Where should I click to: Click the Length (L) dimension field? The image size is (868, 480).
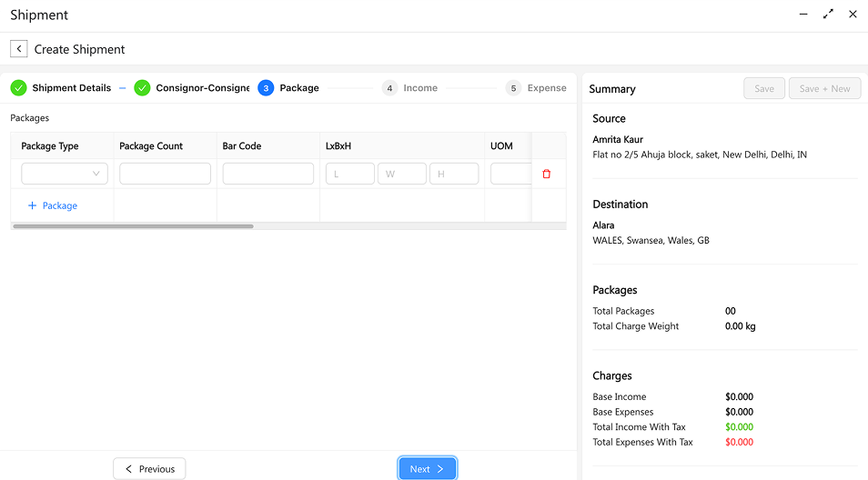coord(349,174)
